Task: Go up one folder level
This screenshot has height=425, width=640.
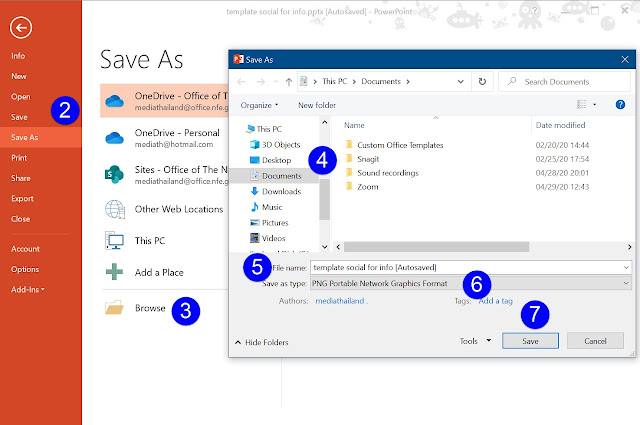Action: [289, 82]
